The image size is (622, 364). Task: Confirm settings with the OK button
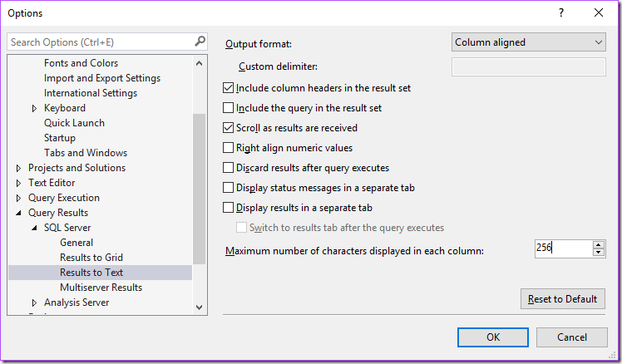pos(493,337)
